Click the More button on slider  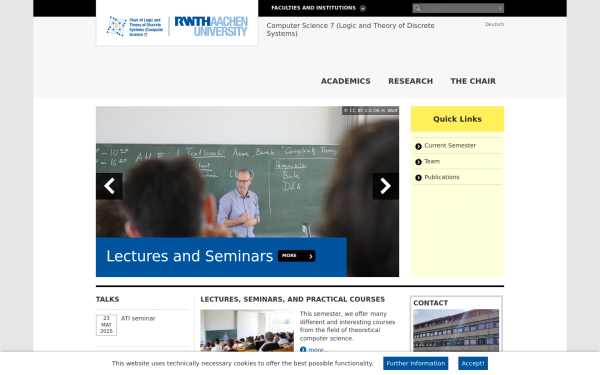tap(297, 256)
